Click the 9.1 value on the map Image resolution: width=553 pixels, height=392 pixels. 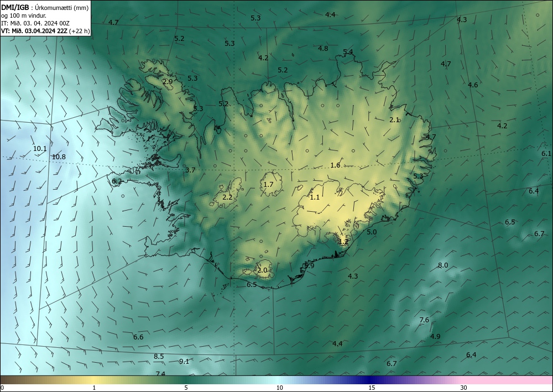click(184, 362)
